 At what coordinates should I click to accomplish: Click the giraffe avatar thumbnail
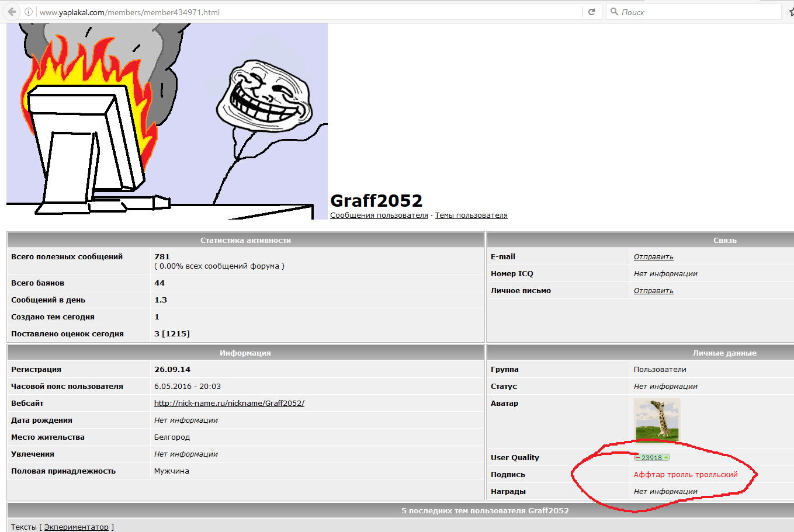(x=657, y=420)
